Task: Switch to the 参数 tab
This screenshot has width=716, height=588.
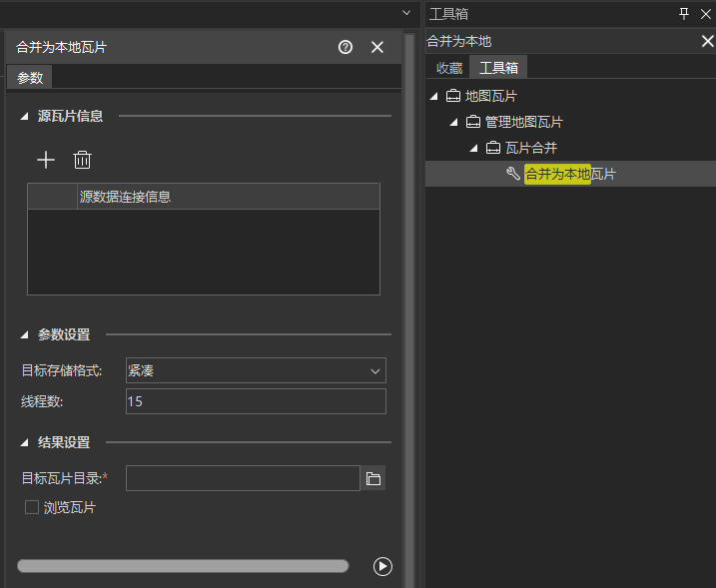Action: [x=30, y=77]
